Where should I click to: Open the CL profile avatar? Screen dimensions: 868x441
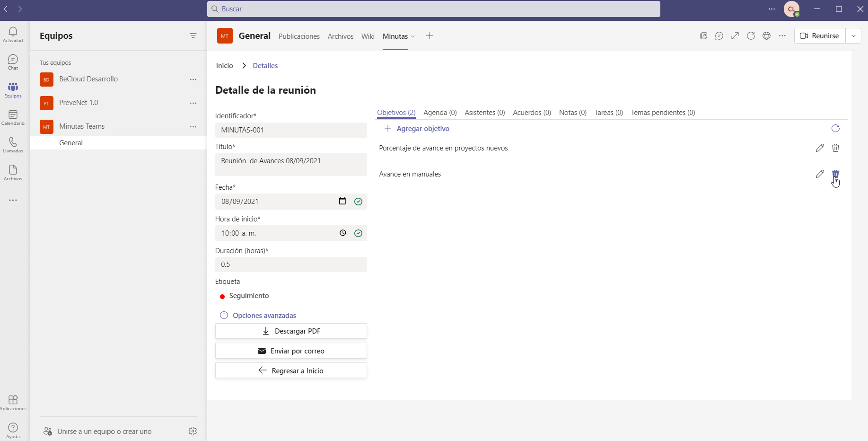[x=791, y=9]
